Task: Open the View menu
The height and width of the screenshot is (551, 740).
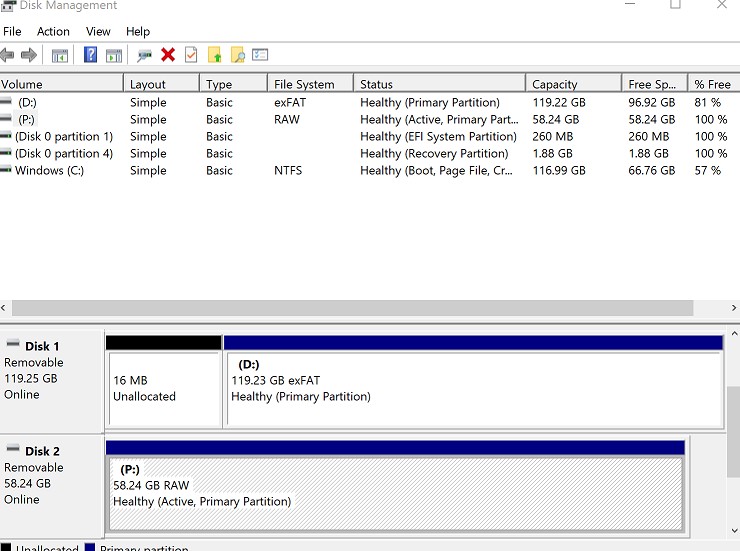Action: pyautogui.click(x=98, y=32)
